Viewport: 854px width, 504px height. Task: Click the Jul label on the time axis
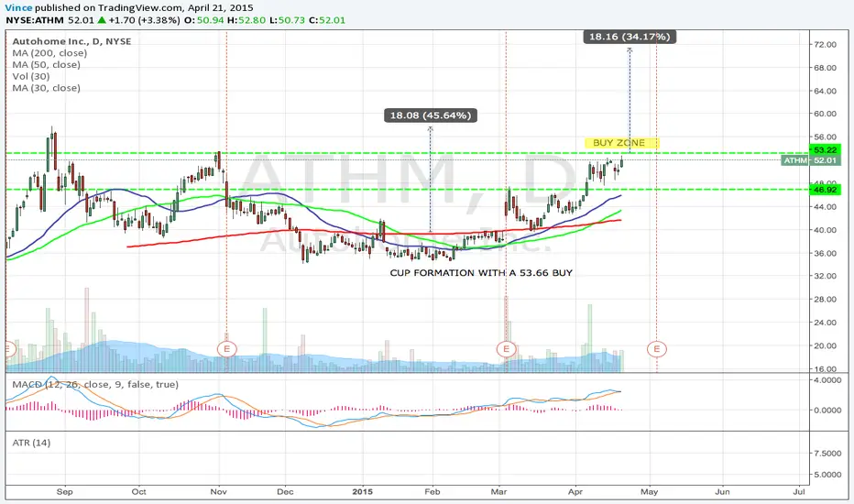[x=799, y=491]
